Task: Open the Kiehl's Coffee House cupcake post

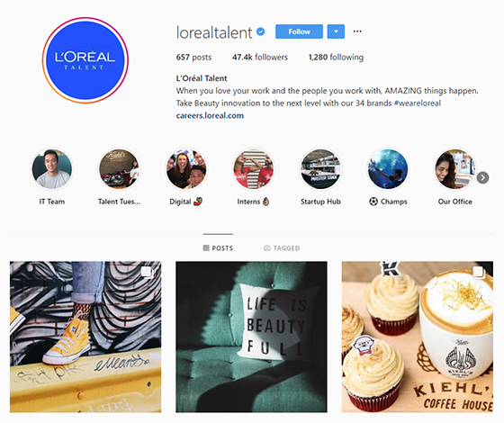Action: coord(418,337)
